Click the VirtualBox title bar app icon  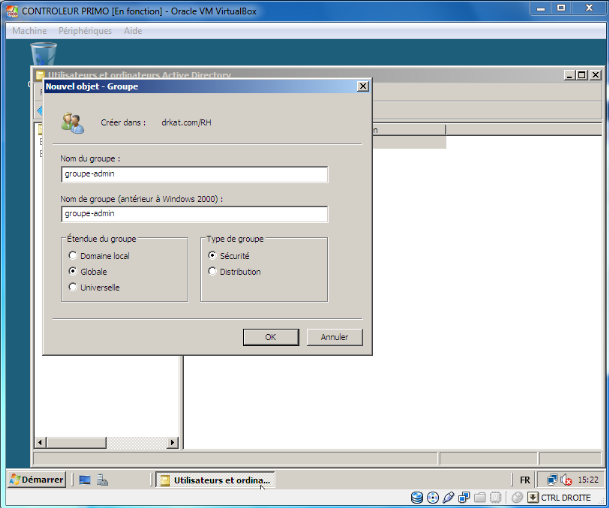(12, 11)
